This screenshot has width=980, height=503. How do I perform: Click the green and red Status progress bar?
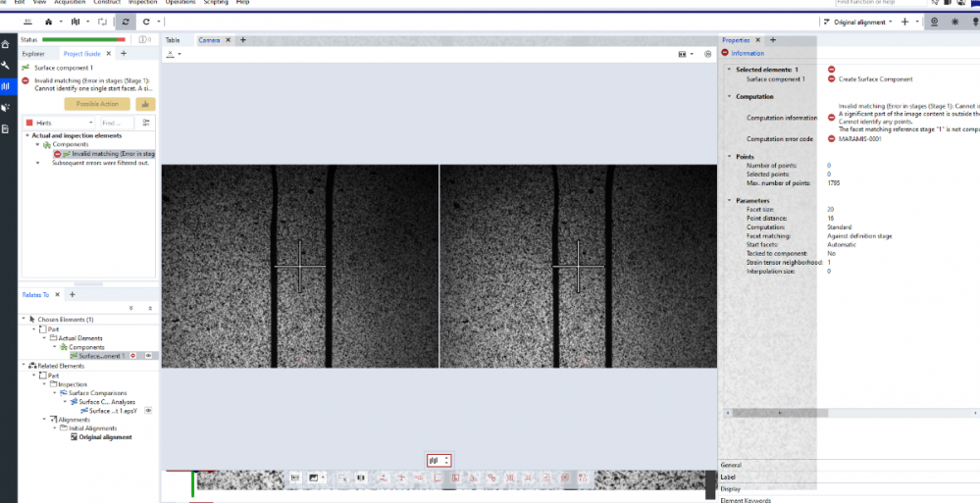click(83, 39)
